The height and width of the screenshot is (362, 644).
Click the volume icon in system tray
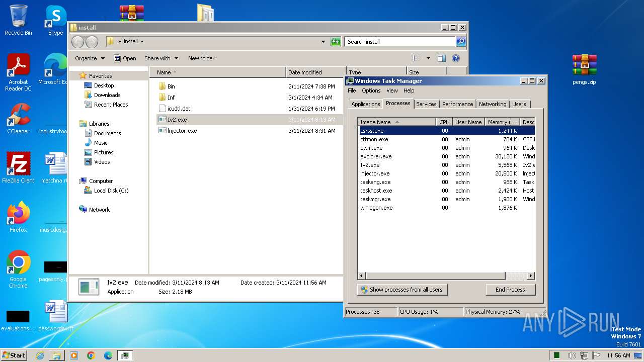[x=571, y=355]
